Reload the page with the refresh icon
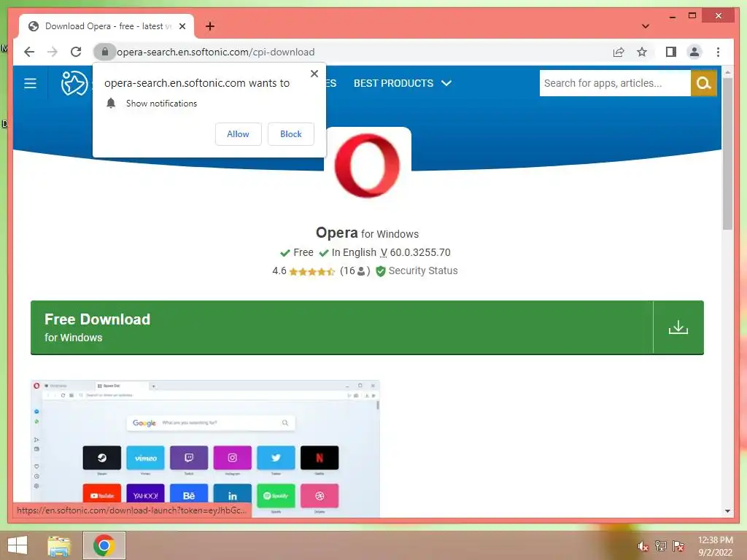Viewport: 747px width, 560px height. point(76,52)
